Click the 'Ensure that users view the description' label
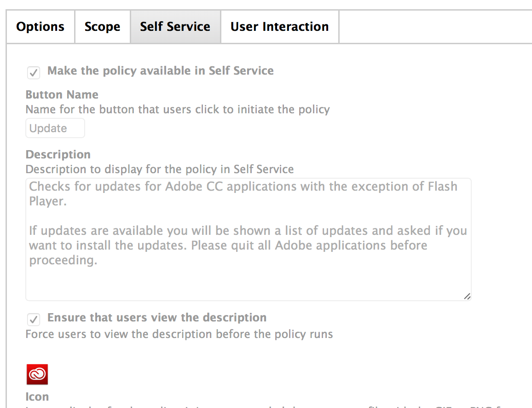Viewport: 532px width, 408px height. pyautogui.click(x=157, y=317)
